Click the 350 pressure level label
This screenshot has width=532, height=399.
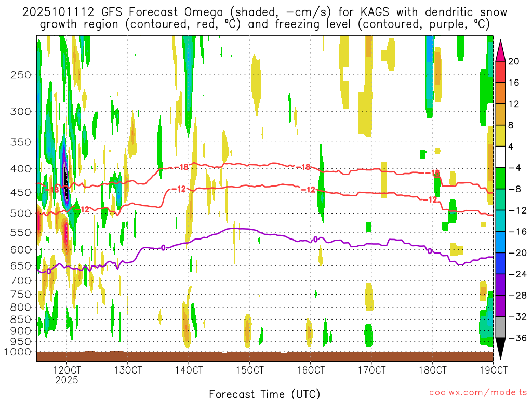(x=21, y=142)
